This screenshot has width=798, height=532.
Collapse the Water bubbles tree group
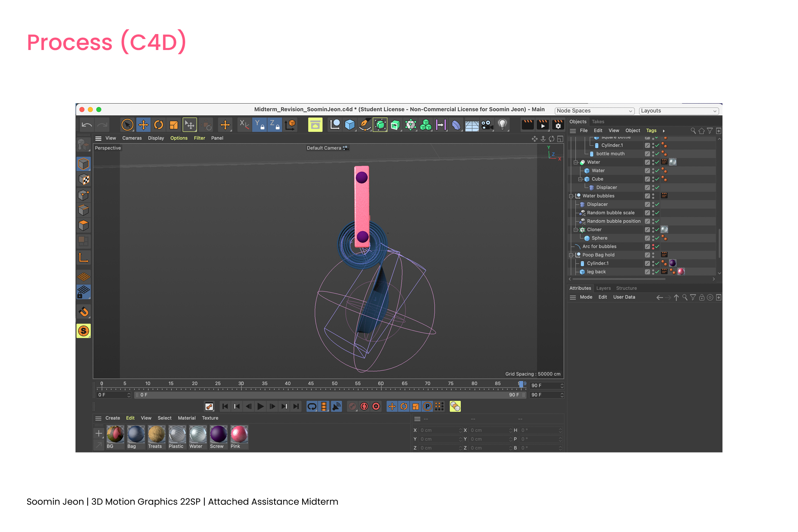(x=571, y=196)
